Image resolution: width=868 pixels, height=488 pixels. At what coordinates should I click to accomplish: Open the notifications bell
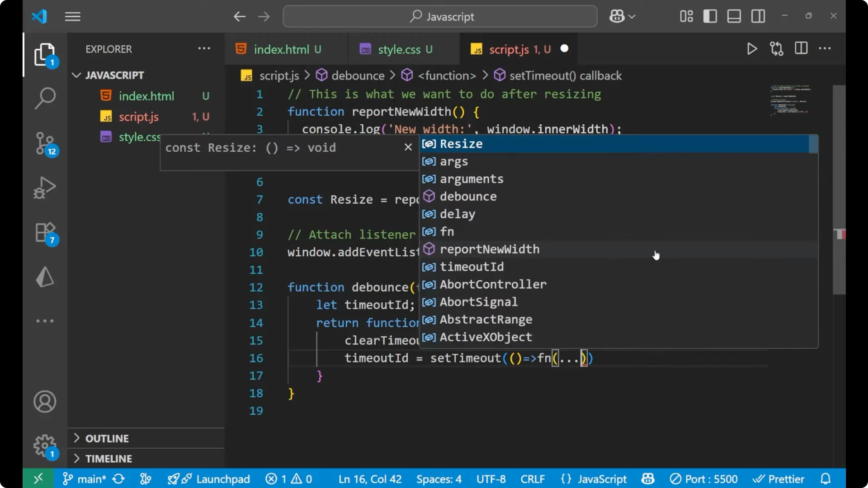(x=826, y=479)
